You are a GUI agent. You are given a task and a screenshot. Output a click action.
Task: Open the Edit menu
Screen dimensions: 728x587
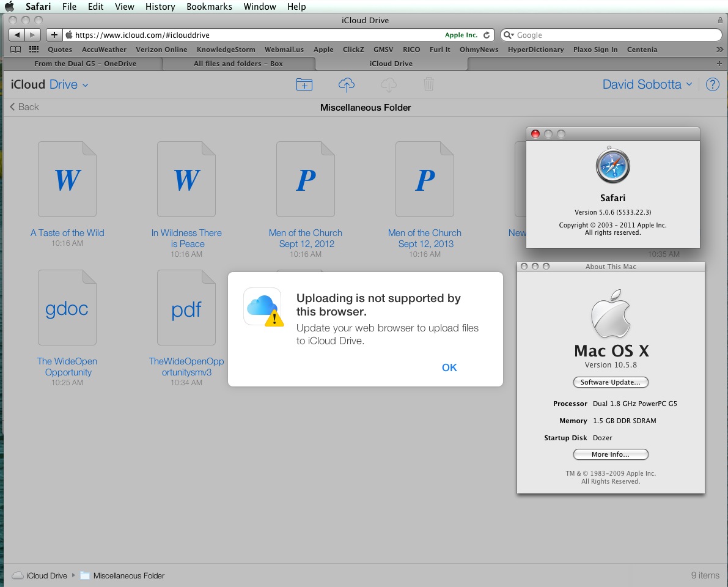pyautogui.click(x=95, y=7)
